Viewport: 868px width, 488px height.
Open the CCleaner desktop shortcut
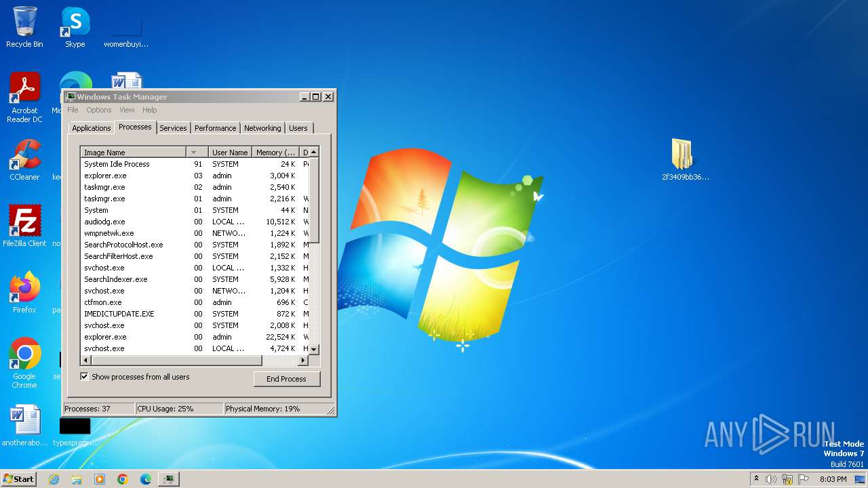(24, 160)
